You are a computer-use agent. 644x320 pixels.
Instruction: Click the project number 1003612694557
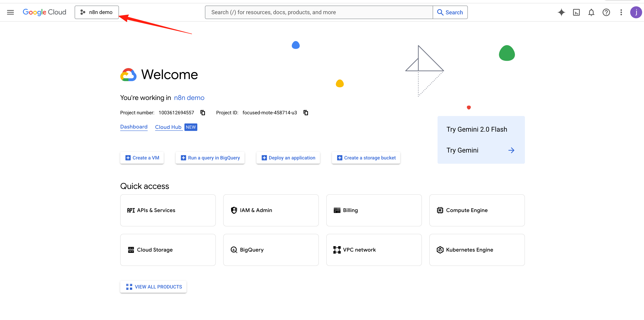point(176,113)
